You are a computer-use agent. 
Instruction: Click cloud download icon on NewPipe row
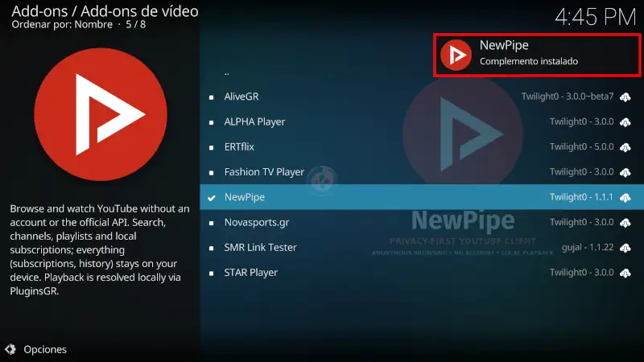tap(625, 198)
